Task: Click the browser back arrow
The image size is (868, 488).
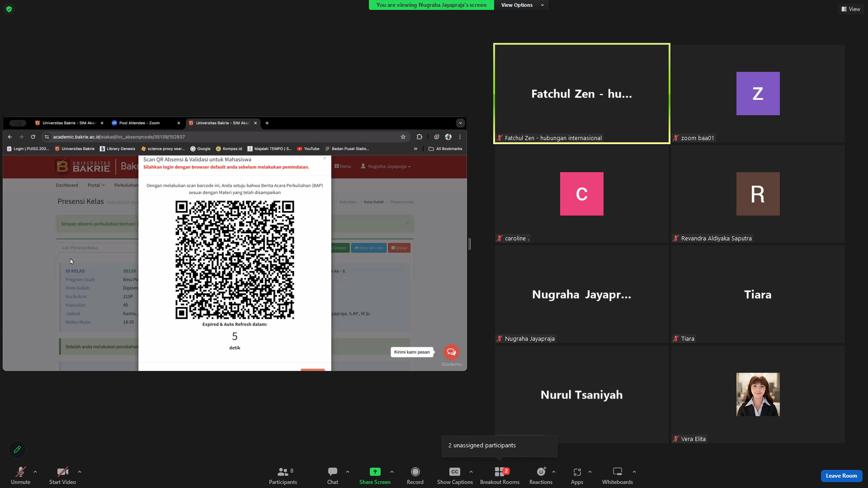Action: tap(10, 137)
